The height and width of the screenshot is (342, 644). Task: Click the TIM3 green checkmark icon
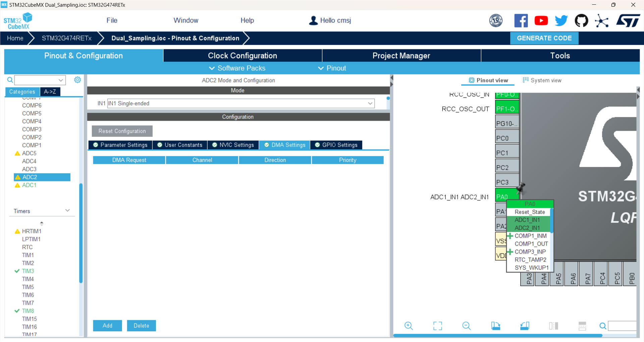pyautogui.click(x=17, y=271)
